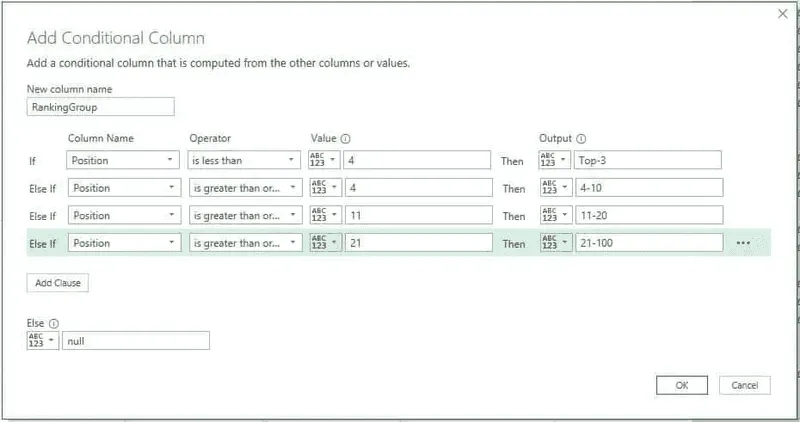Viewport: 800px width, 422px height.
Task: Click the info icon next to Else label
Action: pos(53,323)
